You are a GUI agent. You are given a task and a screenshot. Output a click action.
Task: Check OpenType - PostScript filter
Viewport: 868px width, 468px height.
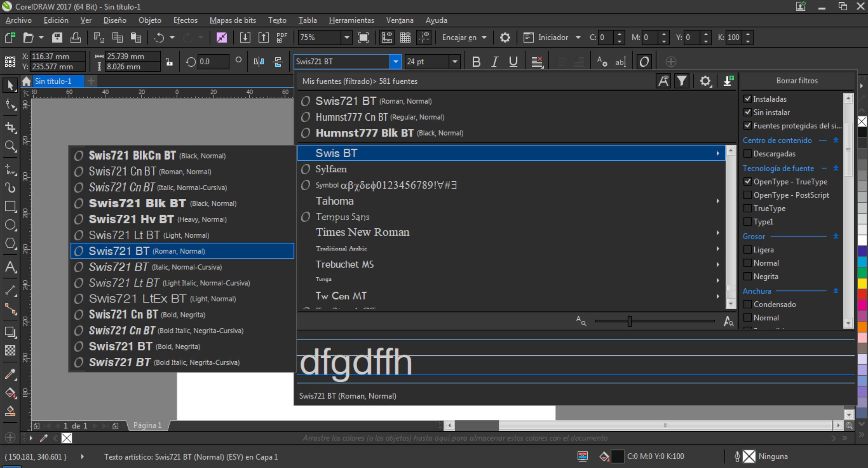point(748,195)
